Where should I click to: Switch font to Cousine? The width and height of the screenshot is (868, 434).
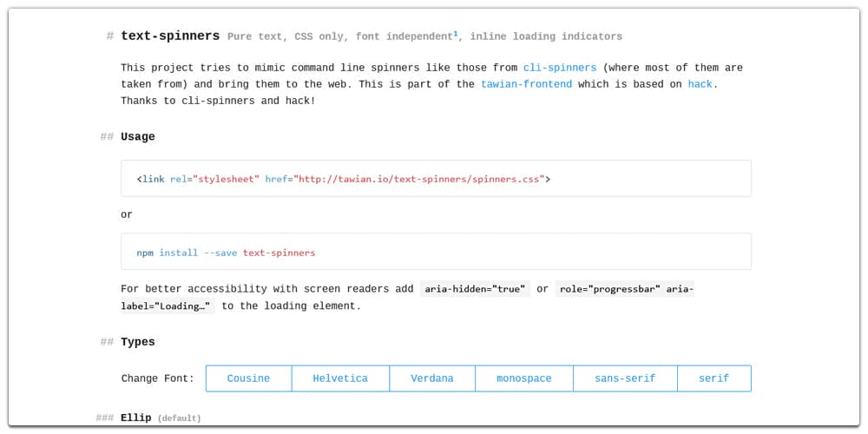248,378
